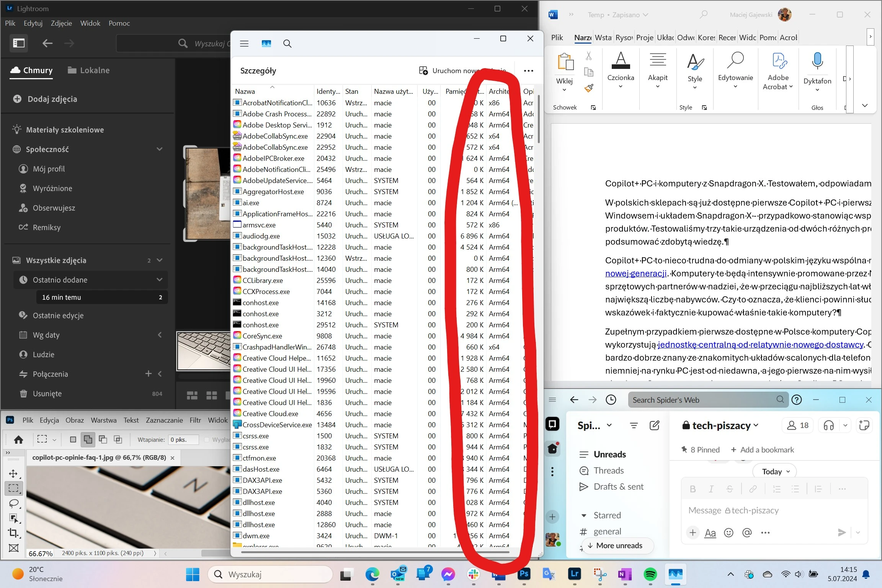Select the Frame tool in Photoshop
882x588 pixels.
[14, 548]
